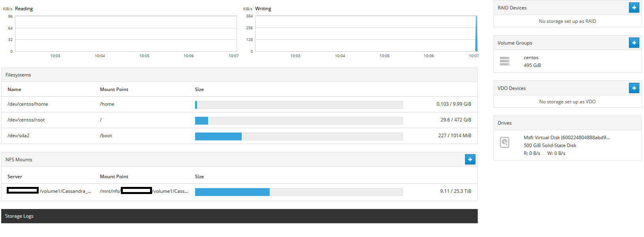Image resolution: width=644 pixels, height=237 pixels.
Task: Select the /dev/sda2 boot filesystem
Action: 239,136
